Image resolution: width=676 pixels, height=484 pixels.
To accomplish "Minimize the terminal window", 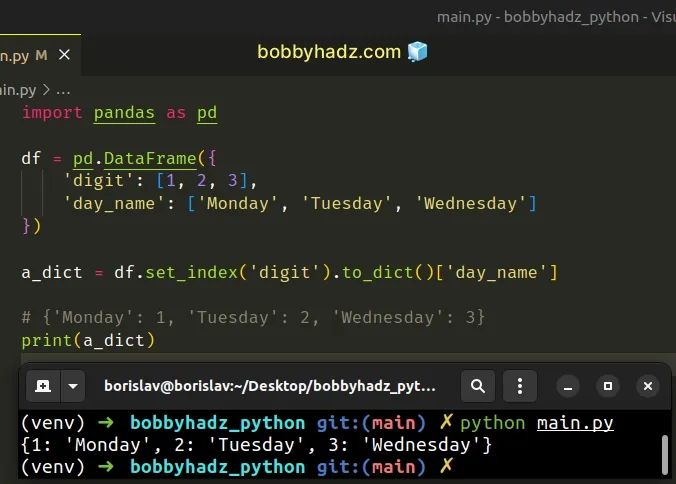I will (x=568, y=387).
